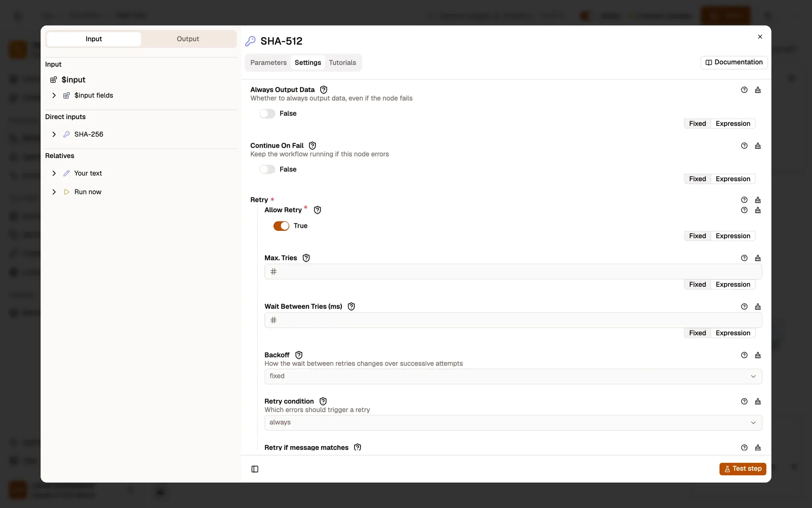
Task: Click the Test step button
Action: [x=743, y=469]
